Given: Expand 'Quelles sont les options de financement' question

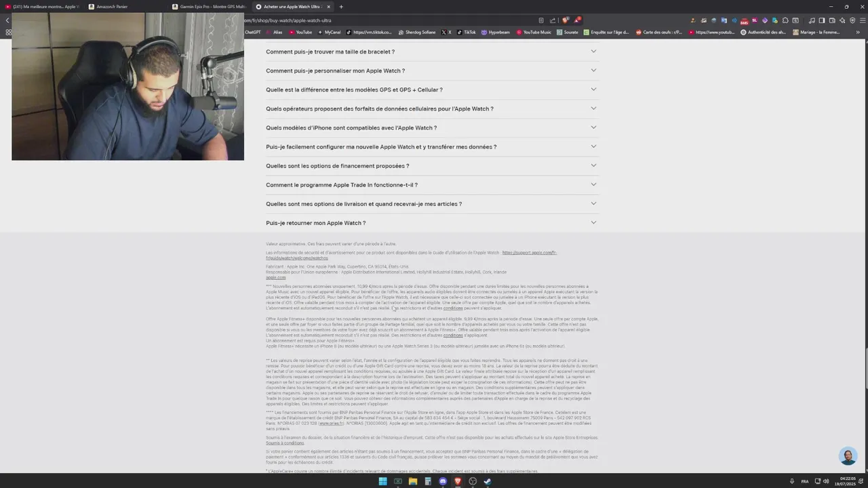Looking at the screenshot, I should point(431,165).
